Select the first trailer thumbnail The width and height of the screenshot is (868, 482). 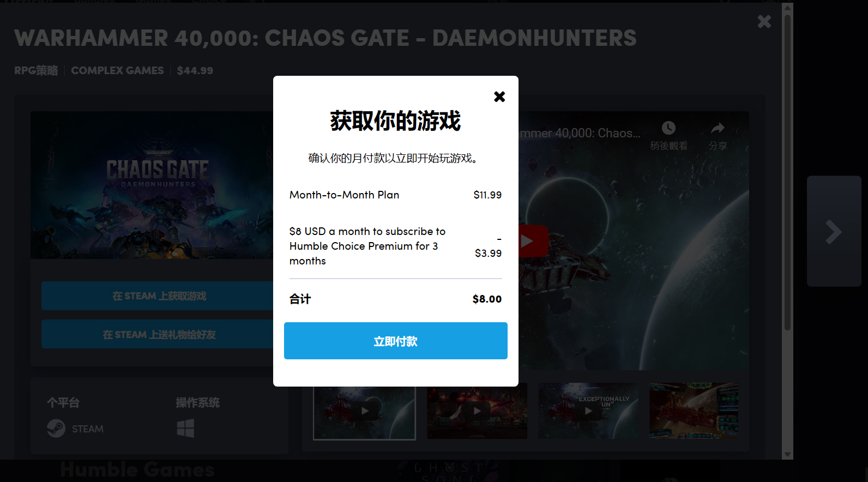point(364,412)
